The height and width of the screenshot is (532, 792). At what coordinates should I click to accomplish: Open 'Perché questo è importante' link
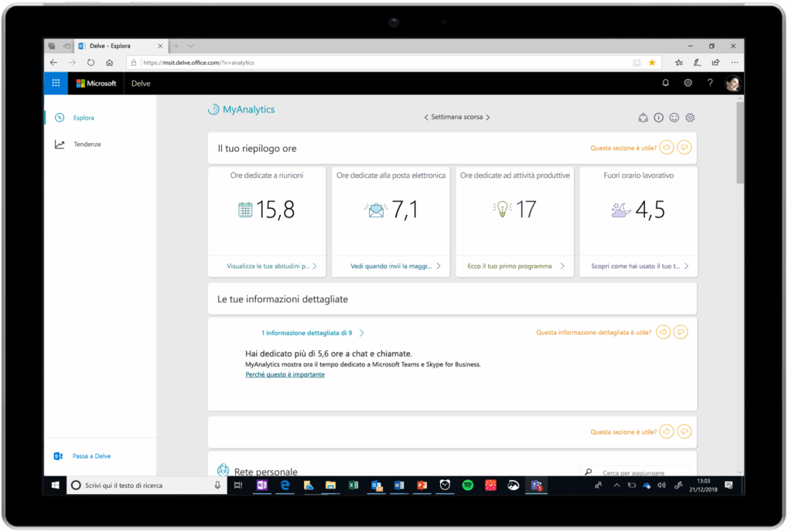pyautogui.click(x=285, y=374)
